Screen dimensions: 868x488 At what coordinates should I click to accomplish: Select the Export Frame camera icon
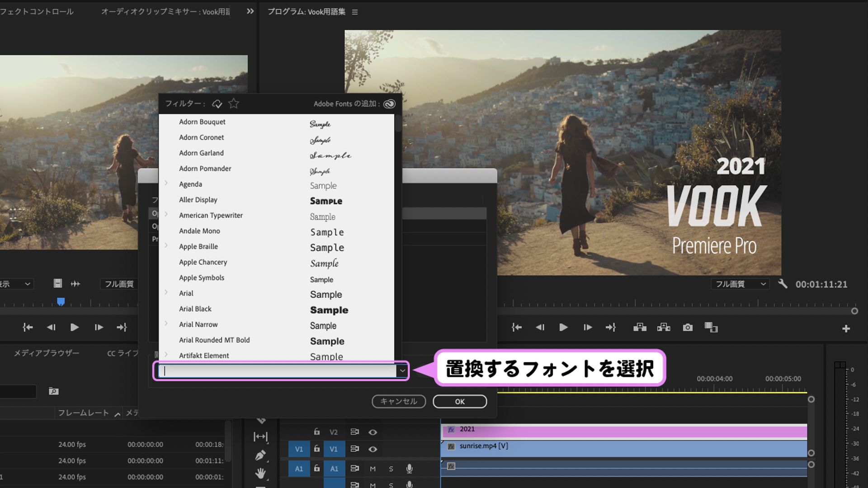click(688, 327)
